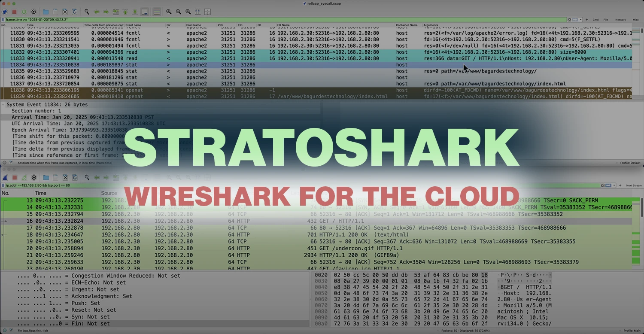This screenshot has width=644, height=334.
Task: Apply the Cmd filter button
Action: coord(595,20)
